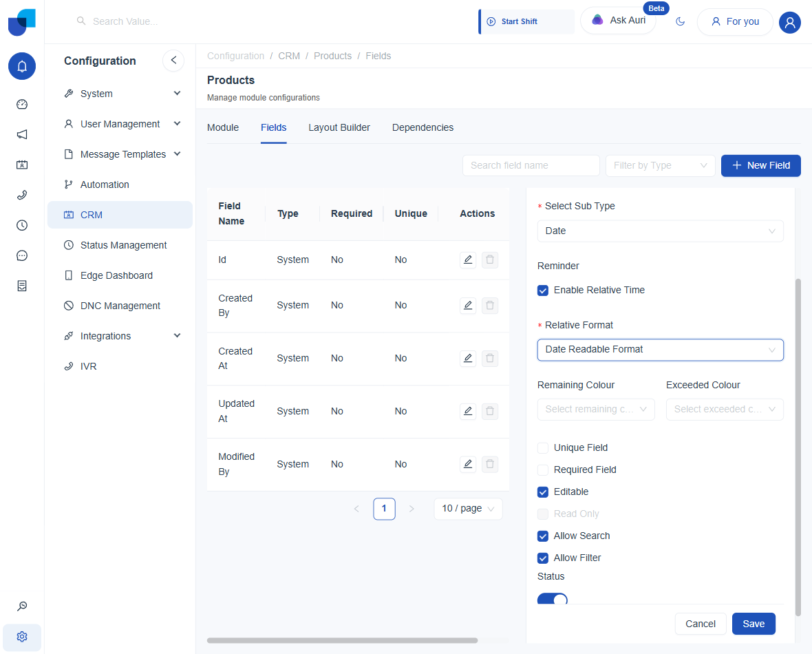Open the Remaining Colour selector
Viewport: 812px width, 654px height.
596,410
